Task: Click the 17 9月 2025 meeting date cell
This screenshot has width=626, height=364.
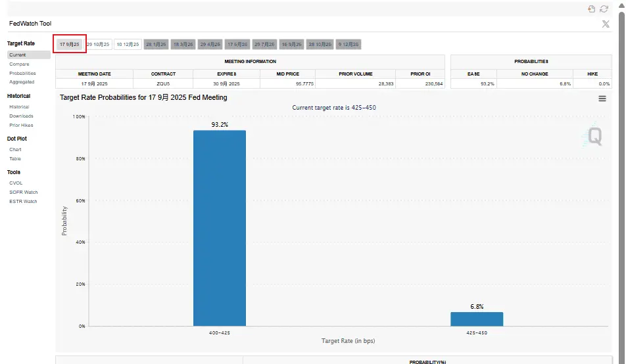Action: pos(94,84)
